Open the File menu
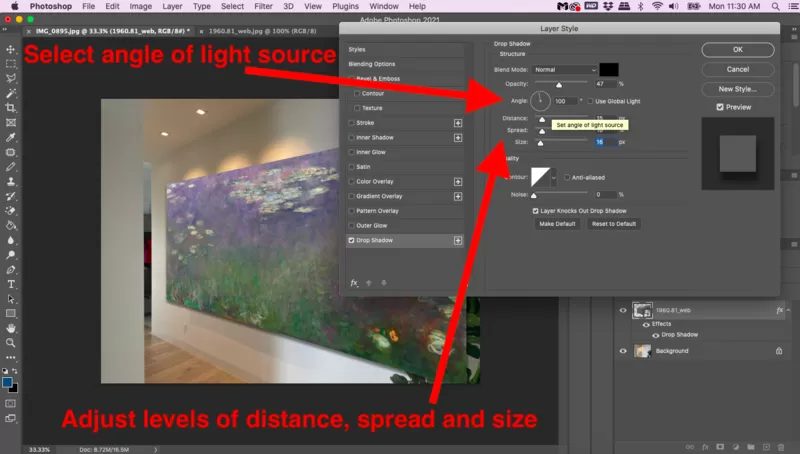 pos(88,6)
